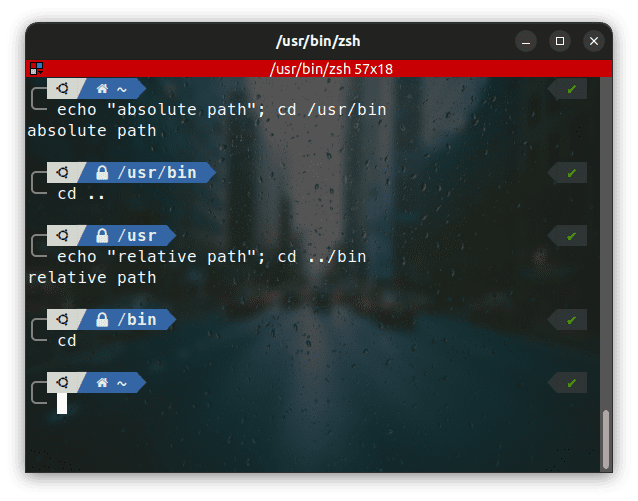
Task: Click the "cd .." command text
Action: point(81,194)
